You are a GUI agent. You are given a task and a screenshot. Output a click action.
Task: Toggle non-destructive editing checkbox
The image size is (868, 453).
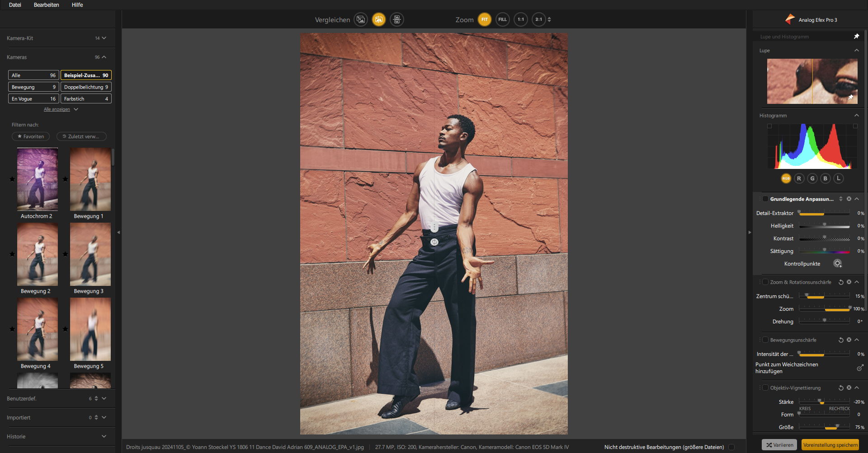731,447
